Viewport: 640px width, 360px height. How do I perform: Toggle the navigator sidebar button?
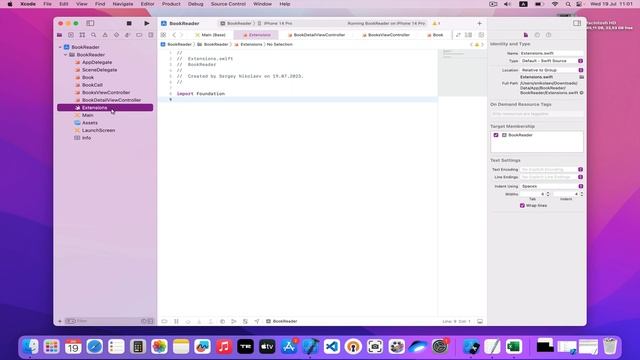[90, 23]
